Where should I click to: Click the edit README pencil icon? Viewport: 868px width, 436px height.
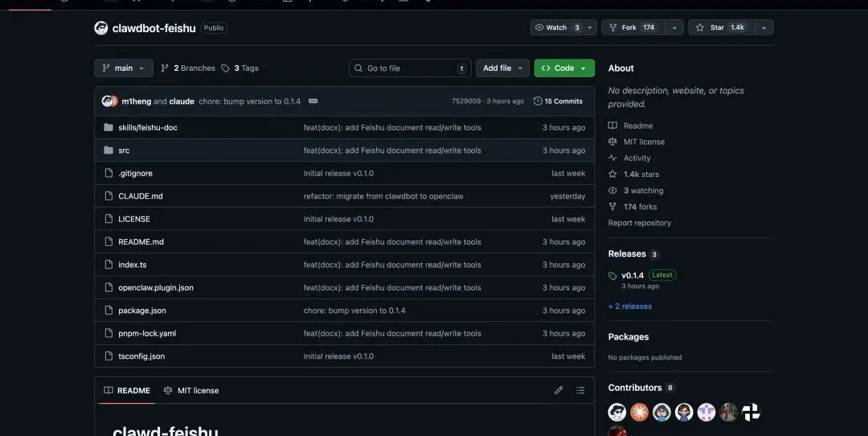click(x=559, y=391)
